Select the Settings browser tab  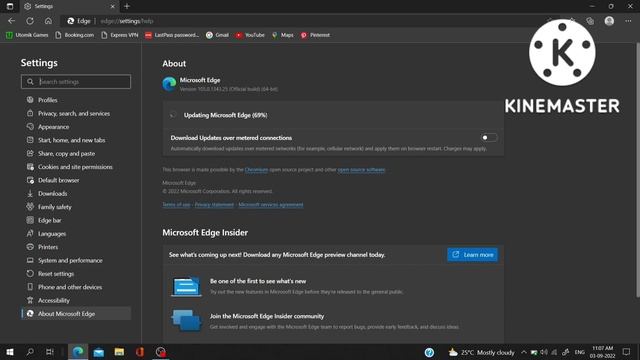click(69, 6)
